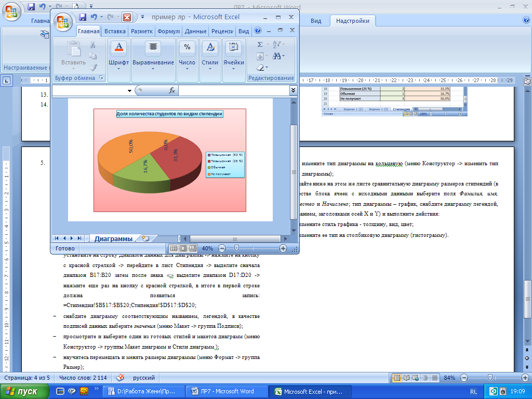The width and height of the screenshot is (532, 399).
Task: Switch Word to Print Layout view
Action: click(x=397, y=378)
